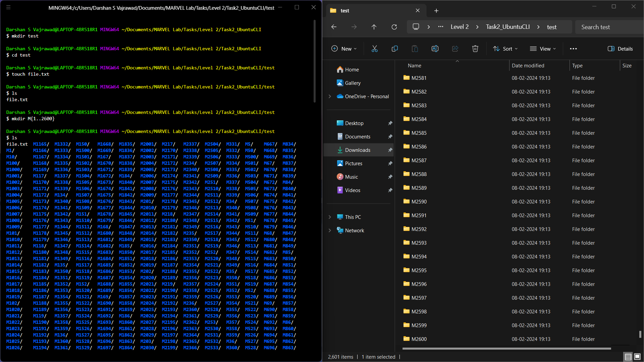Screen dimensions: 644x362
Task: Open the New item button
Action: click(x=344, y=49)
